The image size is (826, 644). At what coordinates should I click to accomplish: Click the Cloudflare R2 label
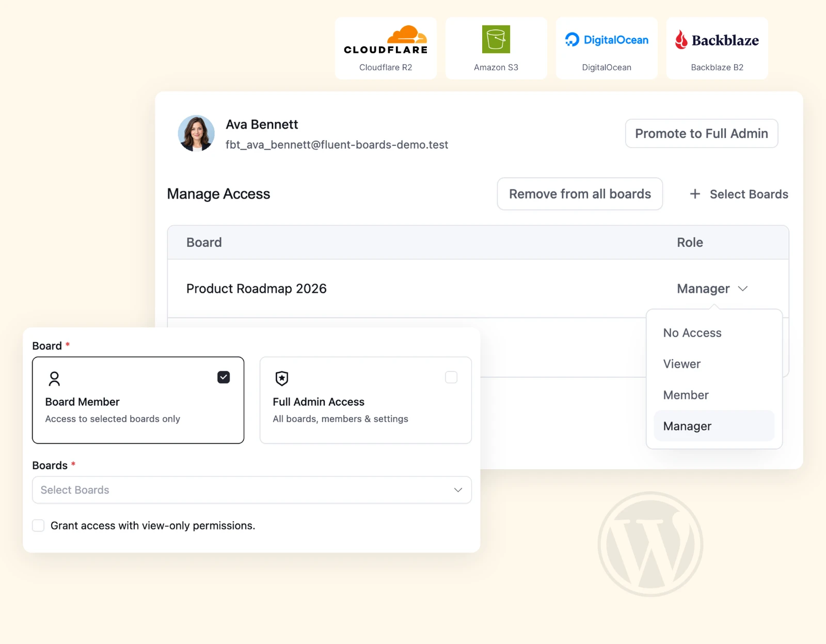386,67
